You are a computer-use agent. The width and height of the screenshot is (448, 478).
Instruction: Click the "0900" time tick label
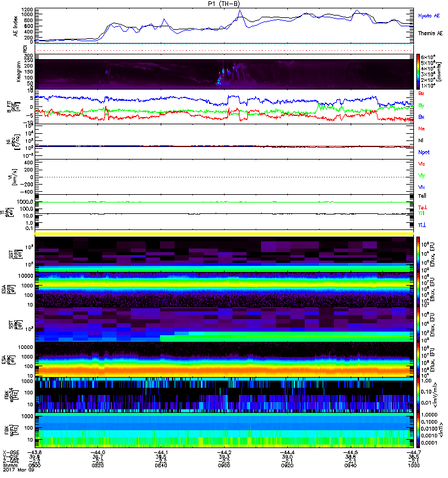pos(224,465)
